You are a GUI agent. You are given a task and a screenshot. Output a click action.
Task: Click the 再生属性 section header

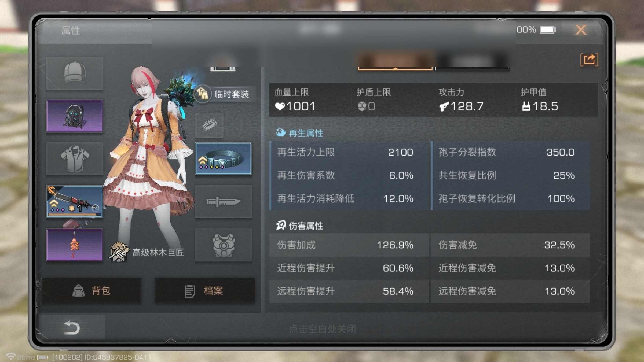(x=299, y=133)
